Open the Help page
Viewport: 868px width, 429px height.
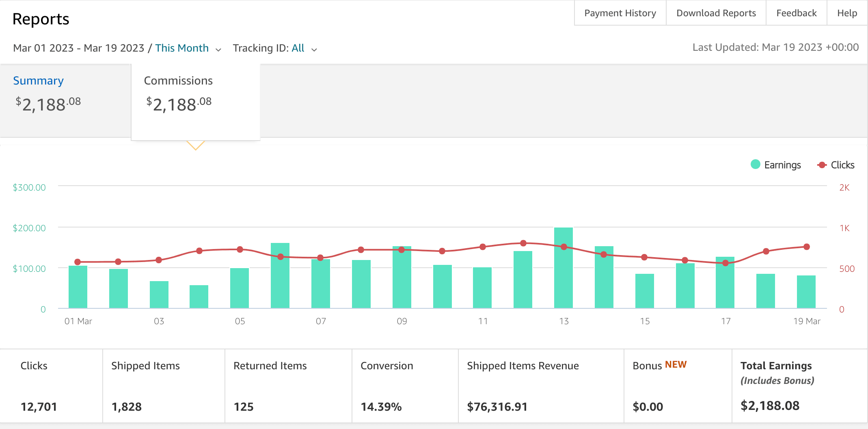click(x=847, y=13)
